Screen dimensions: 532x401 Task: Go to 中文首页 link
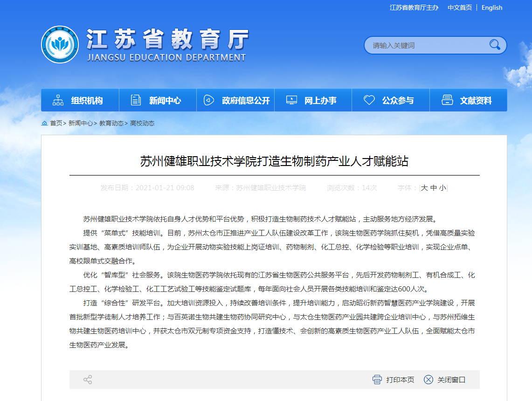tap(460, 7)
